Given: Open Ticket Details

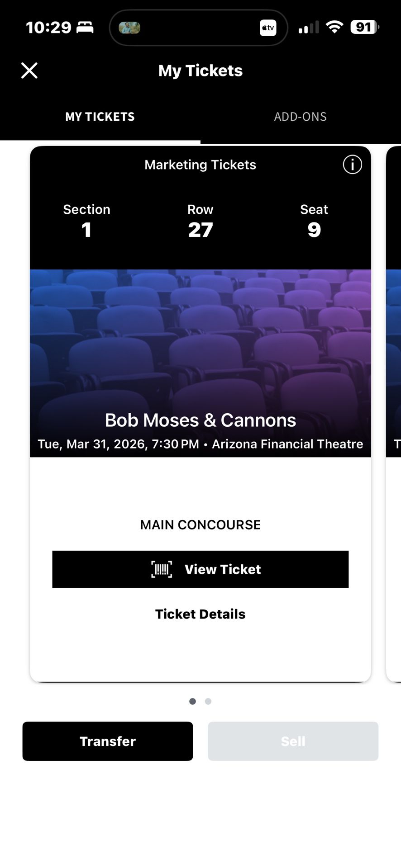Looking at the screenshot, I should (200, 613).
